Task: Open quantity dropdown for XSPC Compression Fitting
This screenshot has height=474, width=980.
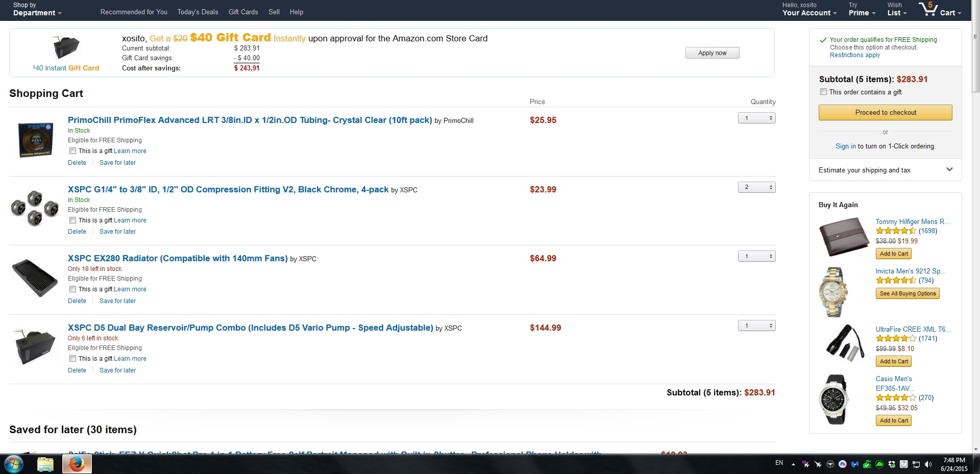Action: (756, 187)
